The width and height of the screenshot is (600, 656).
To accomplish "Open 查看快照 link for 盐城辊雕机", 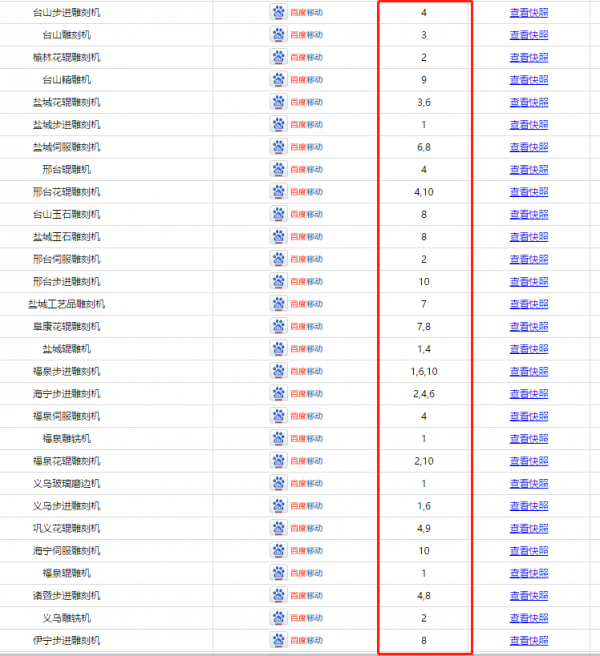I will pyautogui.click(x=529, y=349).
